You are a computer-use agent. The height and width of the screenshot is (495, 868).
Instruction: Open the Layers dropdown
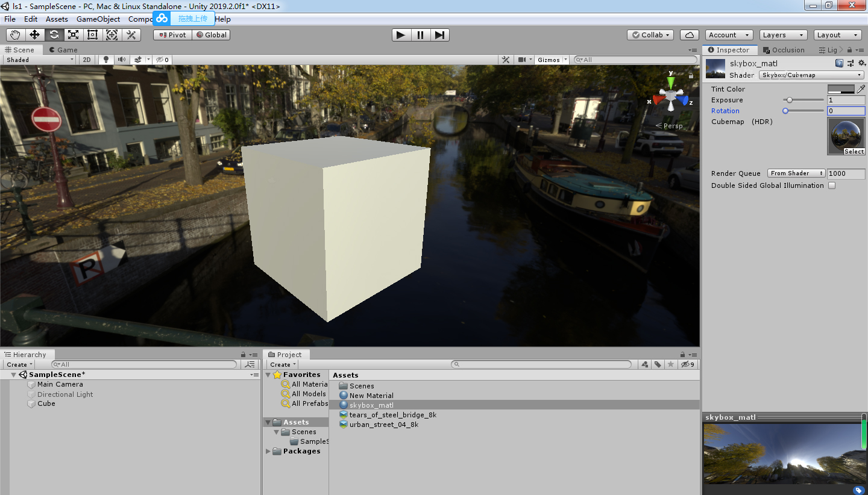[x=782, y=35]
